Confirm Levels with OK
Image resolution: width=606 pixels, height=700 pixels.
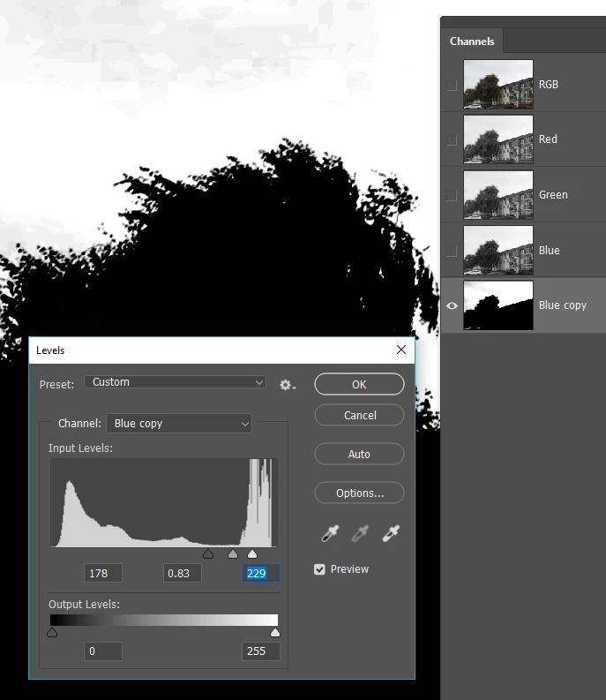coord(359,384)
